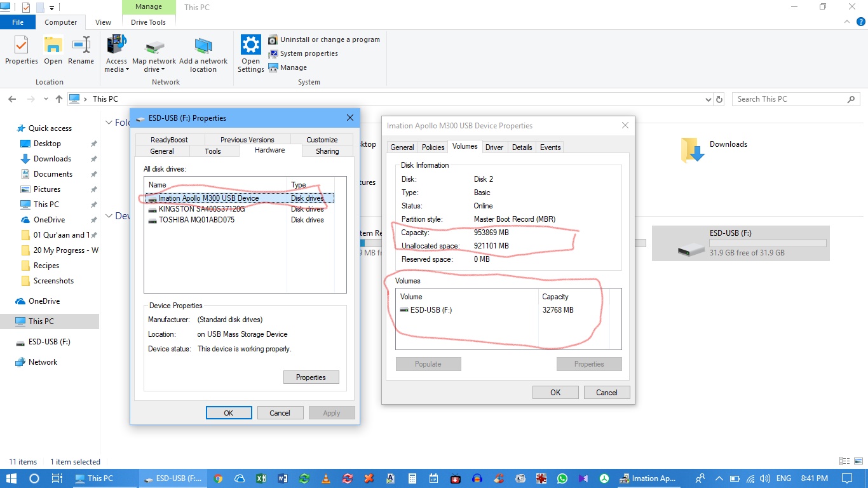Click the refresh icon beside the address bar
Screen dimensions: 868x488
(719, 98)
